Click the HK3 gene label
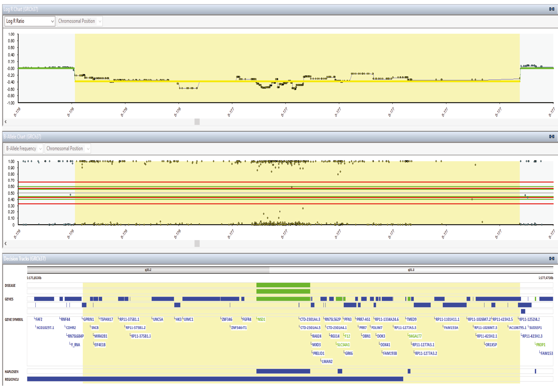Image resolution: width=558 pixels, height=392 pixels. [179, 319]
